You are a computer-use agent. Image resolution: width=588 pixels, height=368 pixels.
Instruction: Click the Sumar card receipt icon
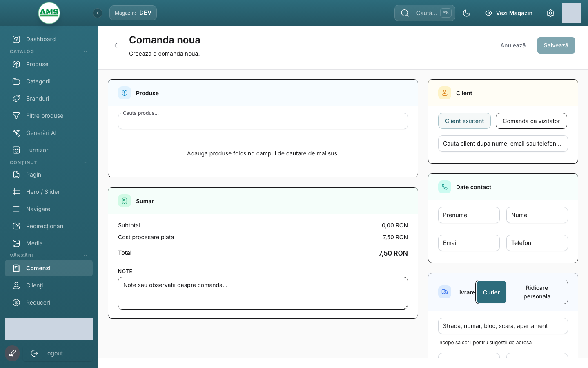[125, 201]
